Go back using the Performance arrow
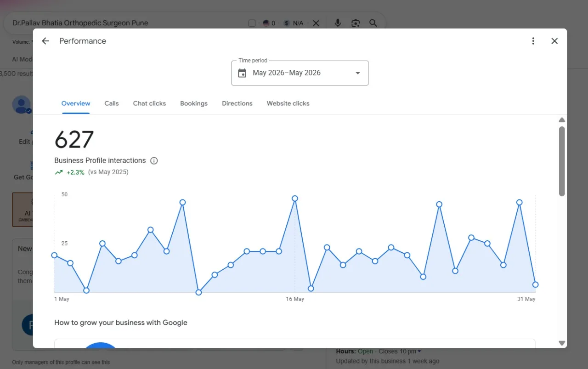The width and height of the screenshot is (588, 369). tap(45, 41)
